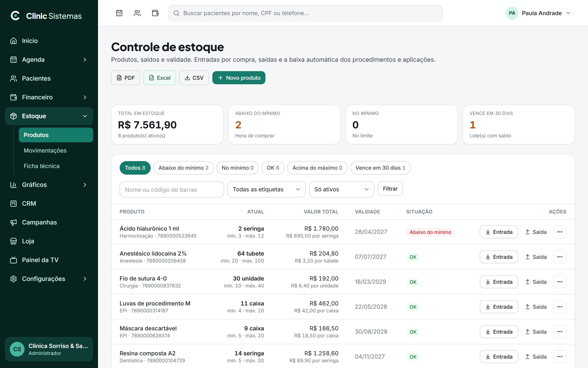Open actions menu for Fio de sutura 4-0
Image resolution: width=588 pixels, height=368 pixels.
point(560,282)
